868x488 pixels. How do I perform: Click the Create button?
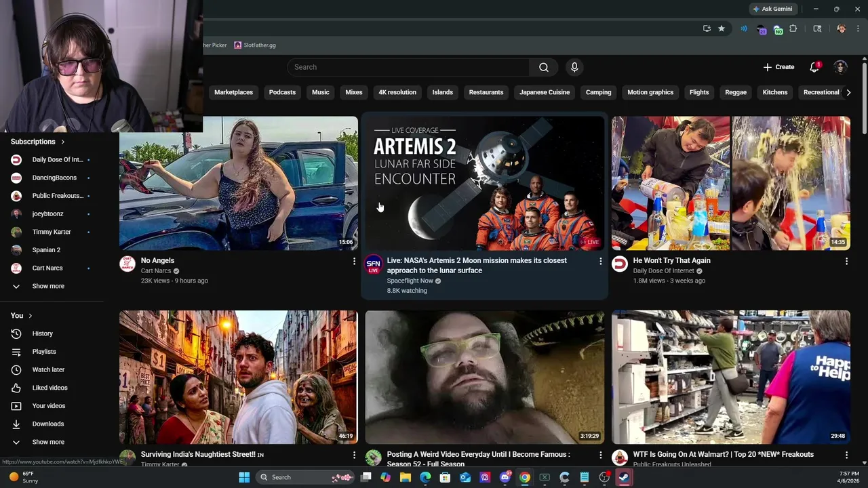point(778,67)
